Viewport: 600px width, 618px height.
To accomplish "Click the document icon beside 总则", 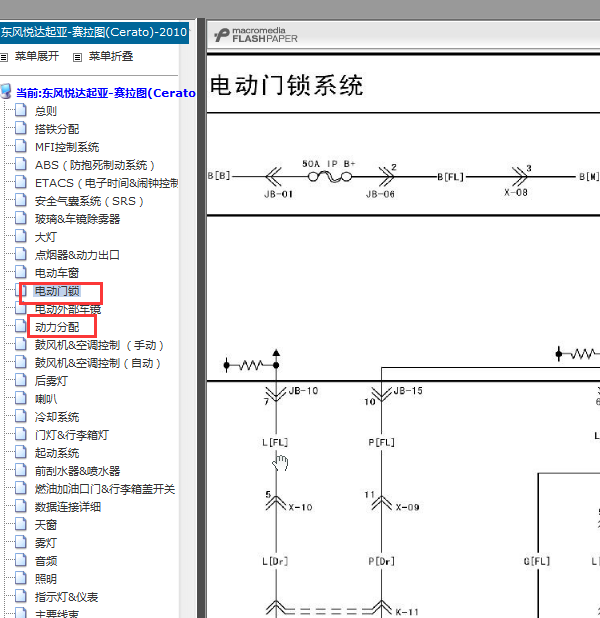I will click(21, 110).
